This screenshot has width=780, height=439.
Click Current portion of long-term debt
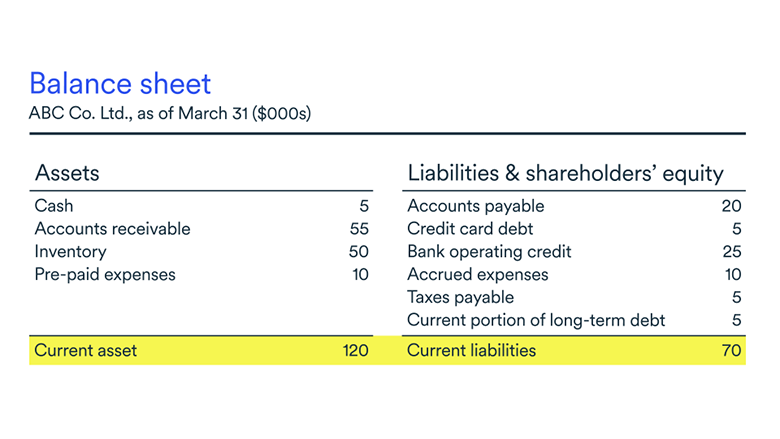click(x=536, y=320)
